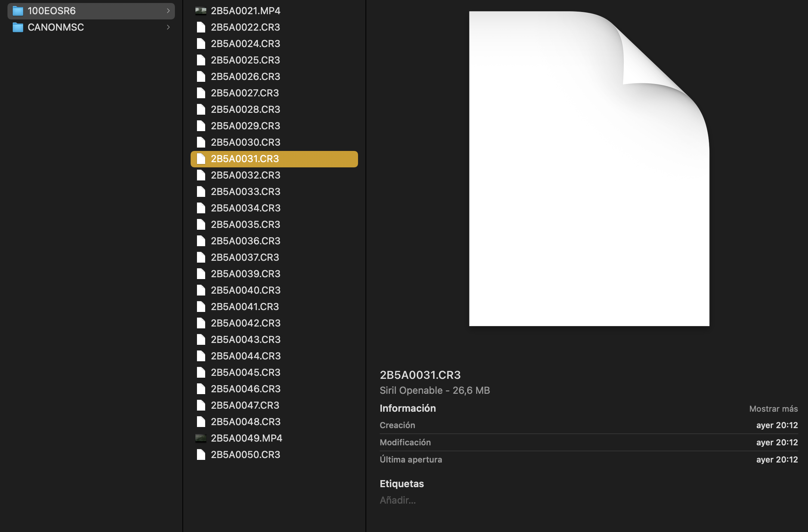Click the Etiquetas section heading
The image size is (808, 532).
pyautogui.click(x=402, y=484)
